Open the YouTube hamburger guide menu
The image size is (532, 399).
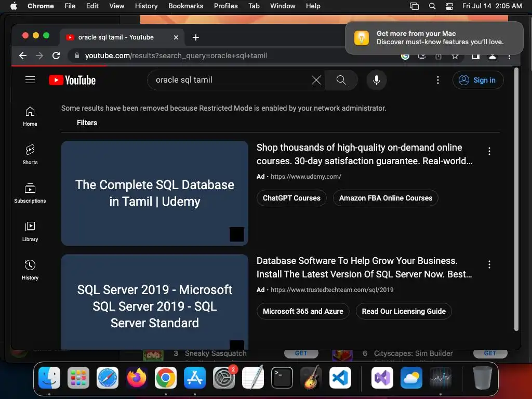tap(30, 79)
